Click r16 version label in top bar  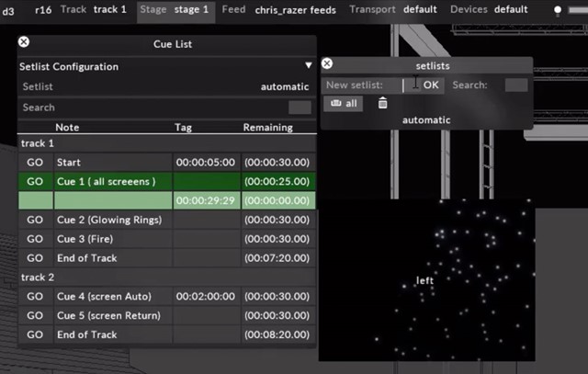pos(43,10)
